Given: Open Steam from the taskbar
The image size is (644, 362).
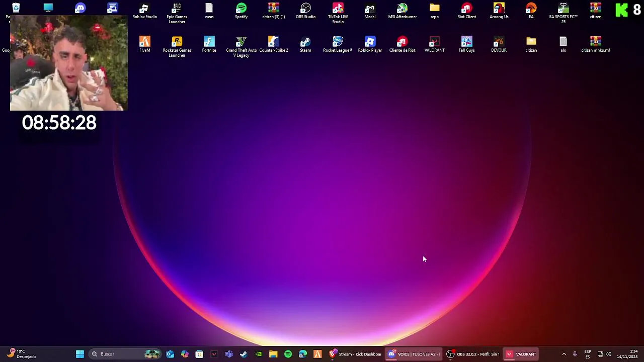Looking at the screenshot, I should (244, 354).
